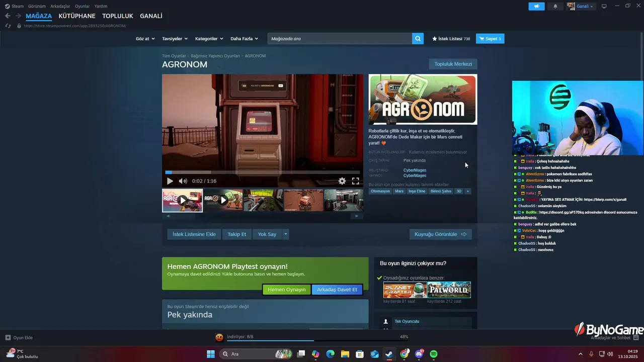Open File Explorer on the taskbar
The height and width of the screenshot is (362, 644).
click(x=345, y=354)
